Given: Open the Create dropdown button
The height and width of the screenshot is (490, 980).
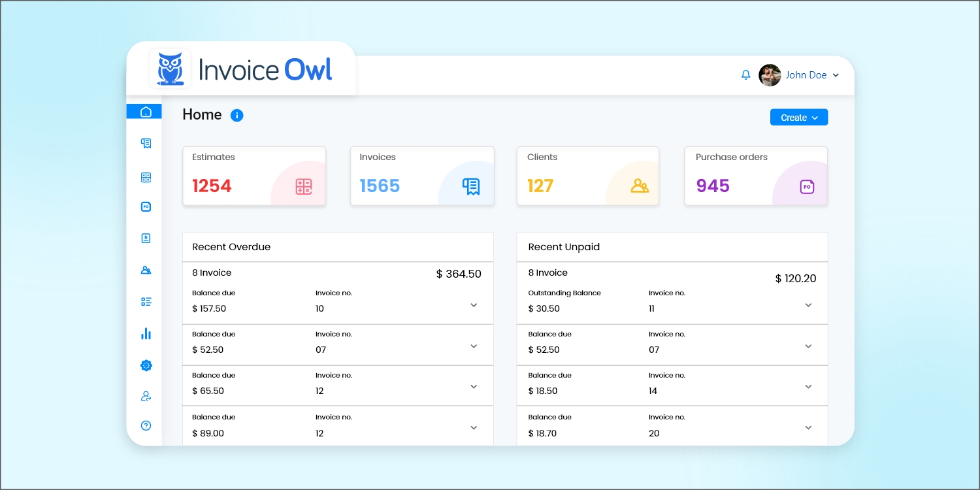Looking at the screenshot, I should coord(798,118).
